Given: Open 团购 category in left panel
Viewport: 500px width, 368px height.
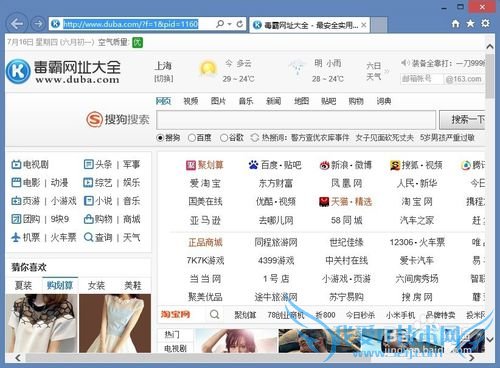Looking at the screenshot, I should tap(26, 219).
